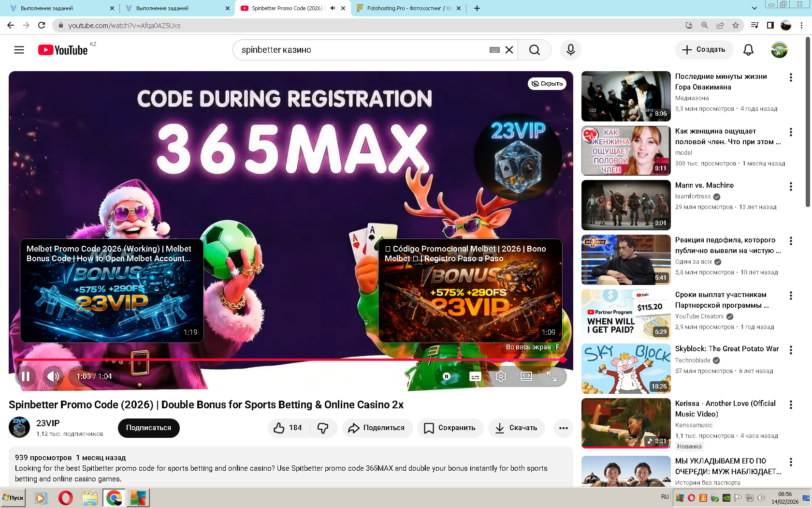The height and width of the screenshot is (508, 812).
Task: Go back to the previous page
Action: tap(11, 25)
